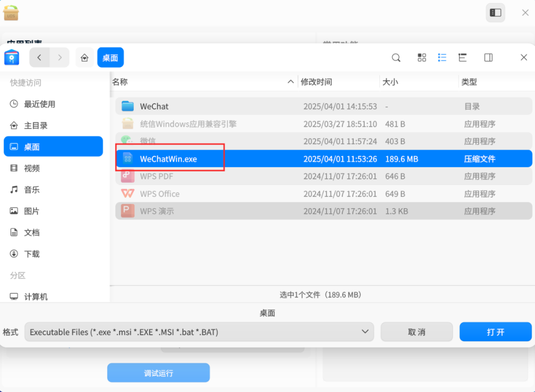The height and width of the screenshot is (392, 535).
Task: Select the 桌面 breadcrumb in path bar
Action: click(x=110, y=57)
